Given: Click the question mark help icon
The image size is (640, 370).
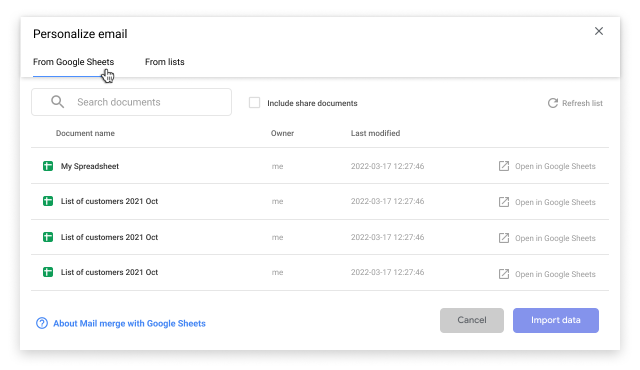Looking at the screenshot, I should [42, 323].
